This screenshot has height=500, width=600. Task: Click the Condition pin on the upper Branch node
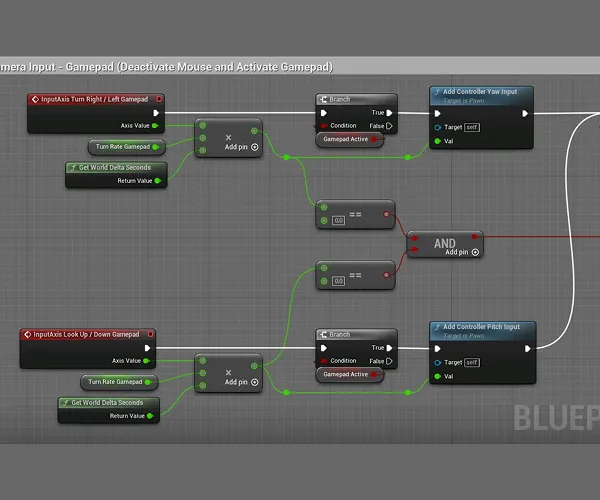coord(323,126)
